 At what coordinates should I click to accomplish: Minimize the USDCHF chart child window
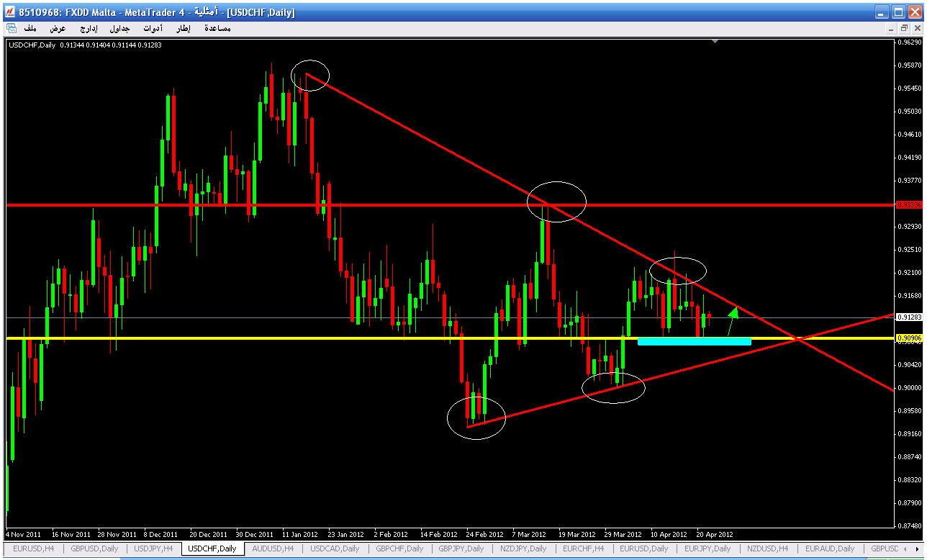point(891,28)
